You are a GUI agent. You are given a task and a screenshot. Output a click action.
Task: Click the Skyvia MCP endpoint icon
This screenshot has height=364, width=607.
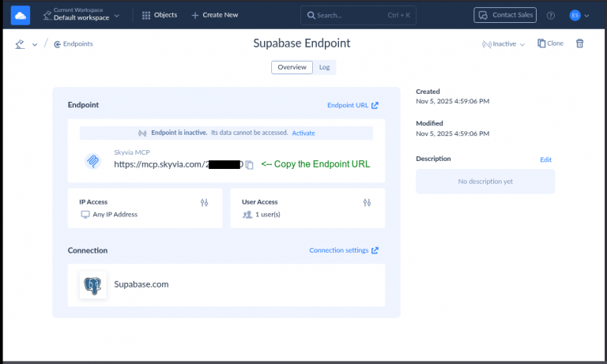(93, 161)
